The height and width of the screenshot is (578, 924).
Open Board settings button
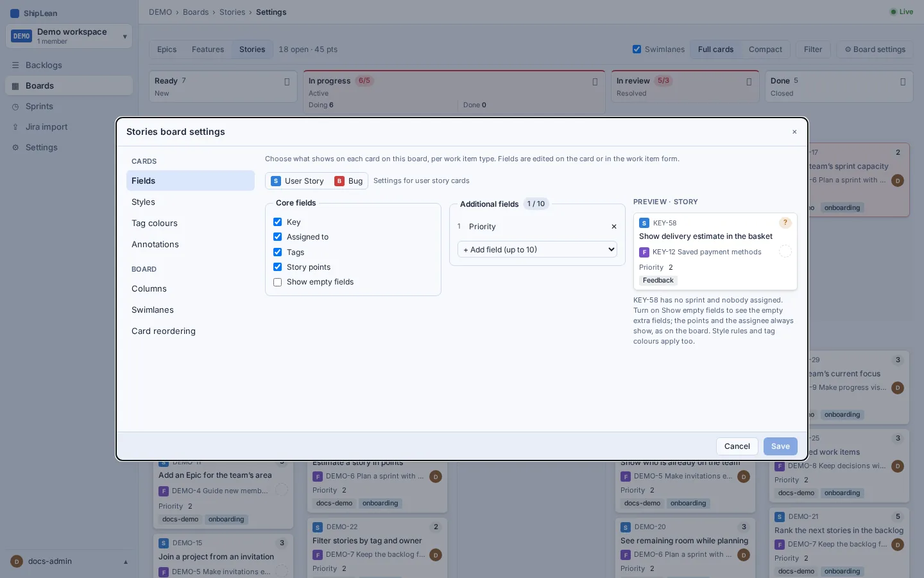click(x=875, y=49)
